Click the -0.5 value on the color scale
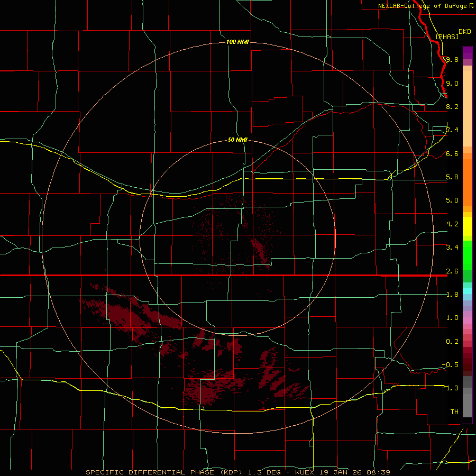This screenshot has height=476, width=476. (450, 365)
